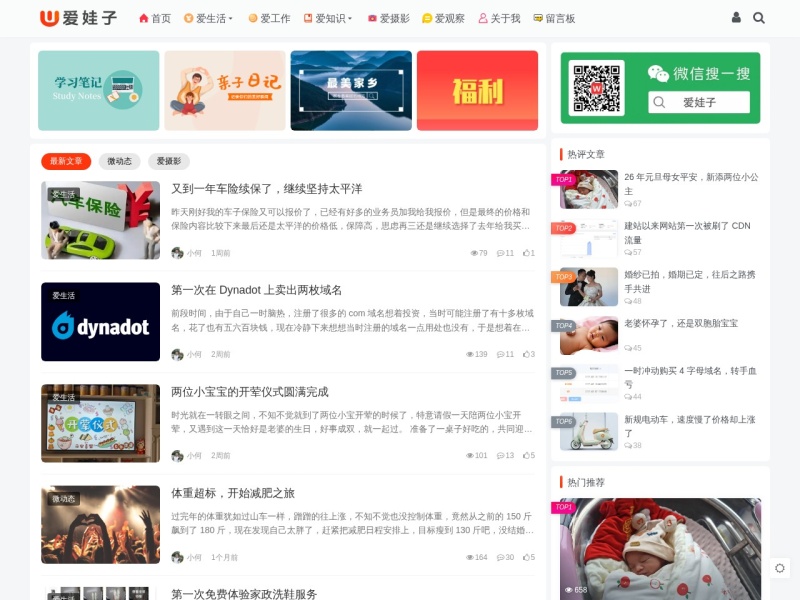This screenshot has height=600, width=800.
Task: Toggle the theme brightness icon at bottom right
Action: (x=779, y=568)
